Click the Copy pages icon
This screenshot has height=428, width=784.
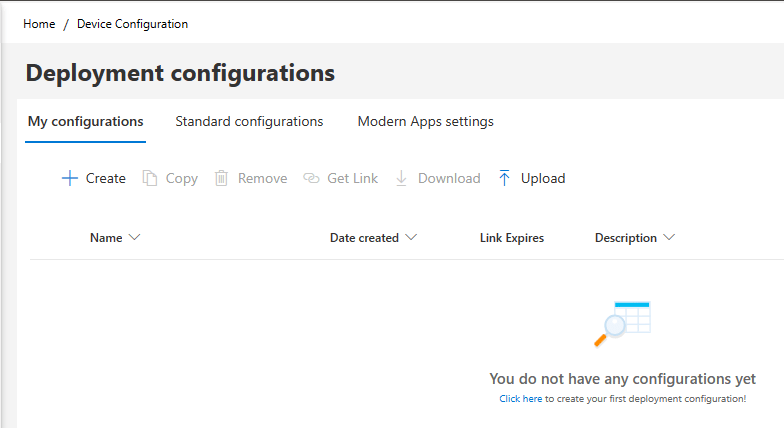pos(150,178)
